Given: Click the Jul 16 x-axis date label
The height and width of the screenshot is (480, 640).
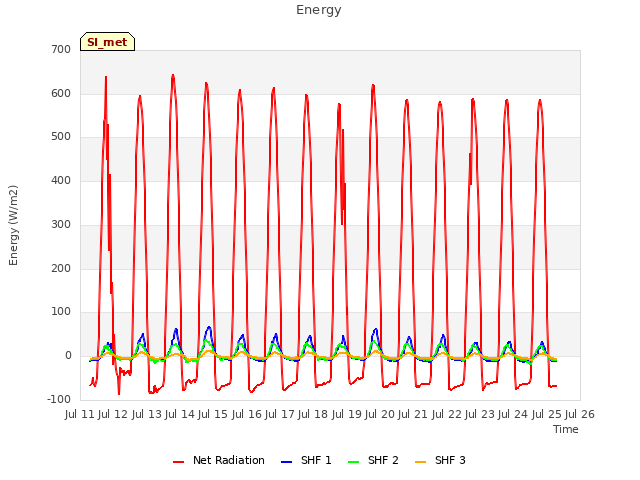Looking at the screenshot, I should [x=247, y=415].
